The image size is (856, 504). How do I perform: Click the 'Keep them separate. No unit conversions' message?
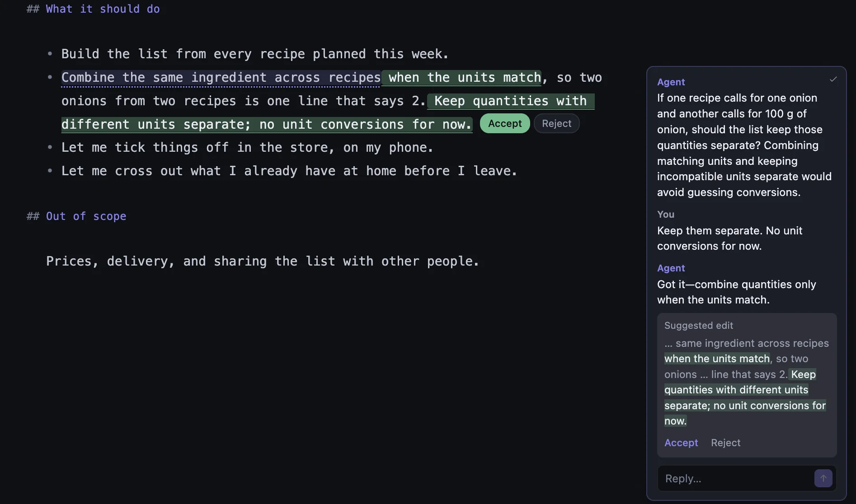click(729, 238)
